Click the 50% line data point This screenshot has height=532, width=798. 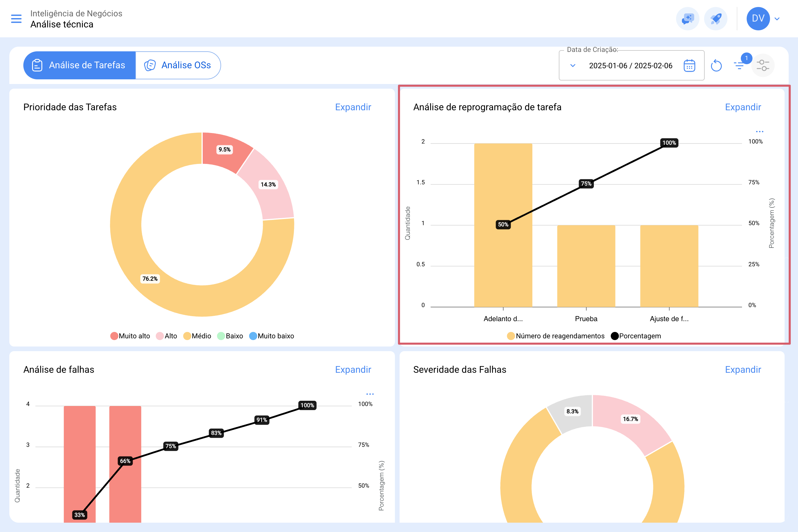[503, 225]
